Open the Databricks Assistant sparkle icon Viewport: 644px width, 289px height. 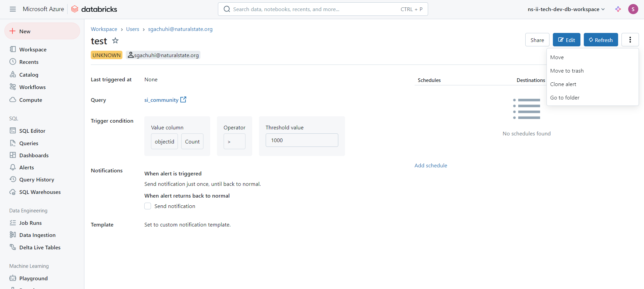tap(618, 9)
